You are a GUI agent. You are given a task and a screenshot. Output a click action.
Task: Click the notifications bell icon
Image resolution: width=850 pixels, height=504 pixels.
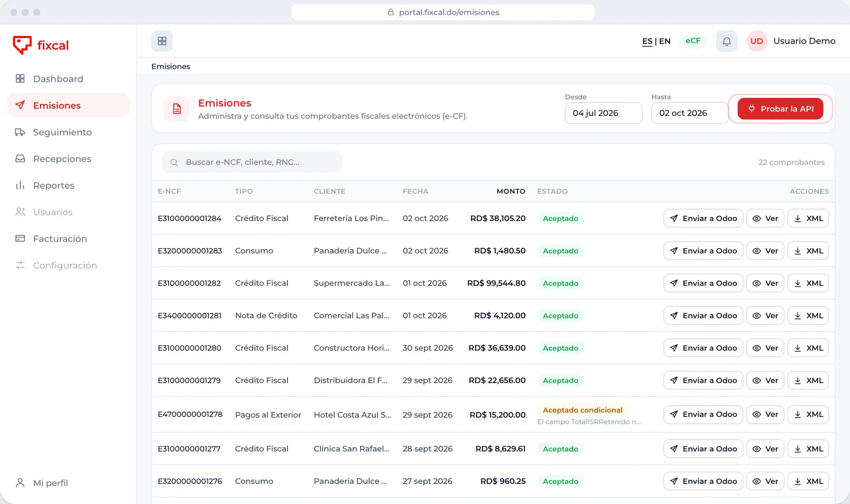(726, 41)
